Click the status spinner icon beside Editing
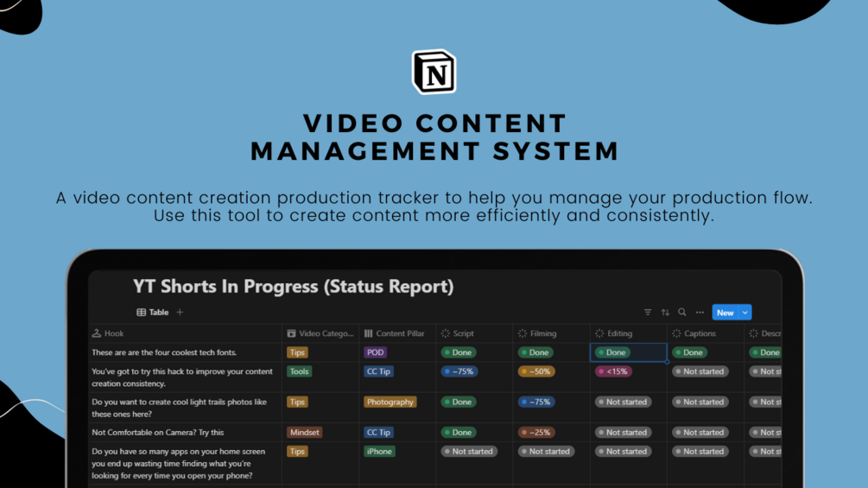Screen dimensions: 868x488 point(599,333)
